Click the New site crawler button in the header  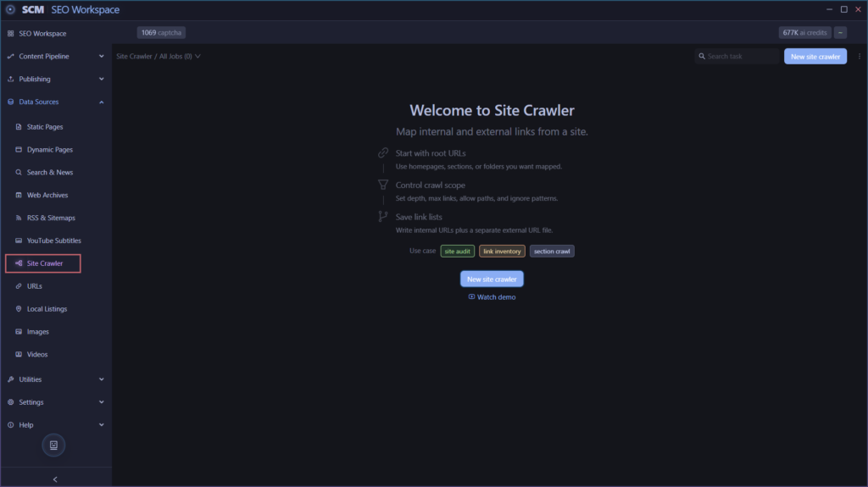pyautogui.click(x=815, y=57)
